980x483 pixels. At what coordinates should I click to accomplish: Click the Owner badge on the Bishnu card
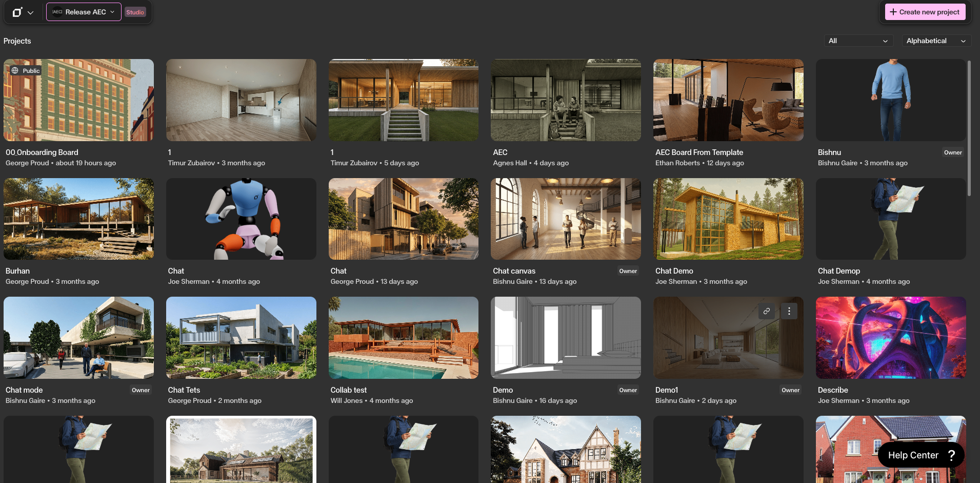953,152
